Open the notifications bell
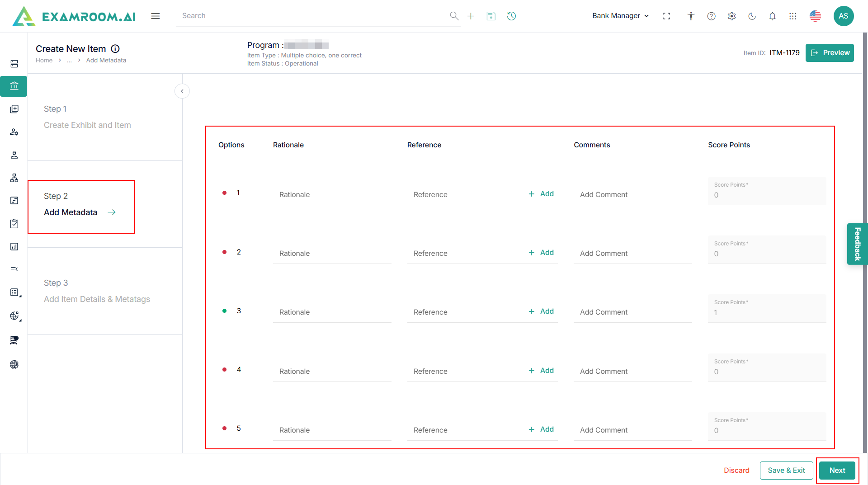This screenshot has height=485, width=868. pos(772,16)
